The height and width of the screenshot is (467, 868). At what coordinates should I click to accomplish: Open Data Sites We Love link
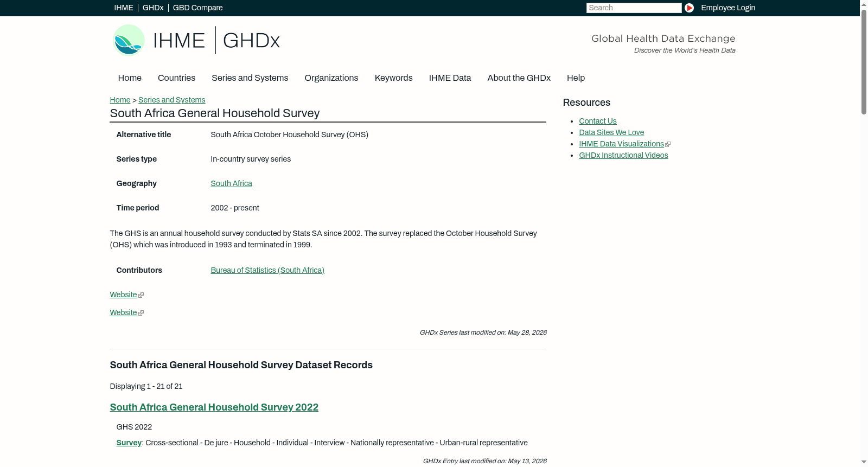[x=611, y=132]
